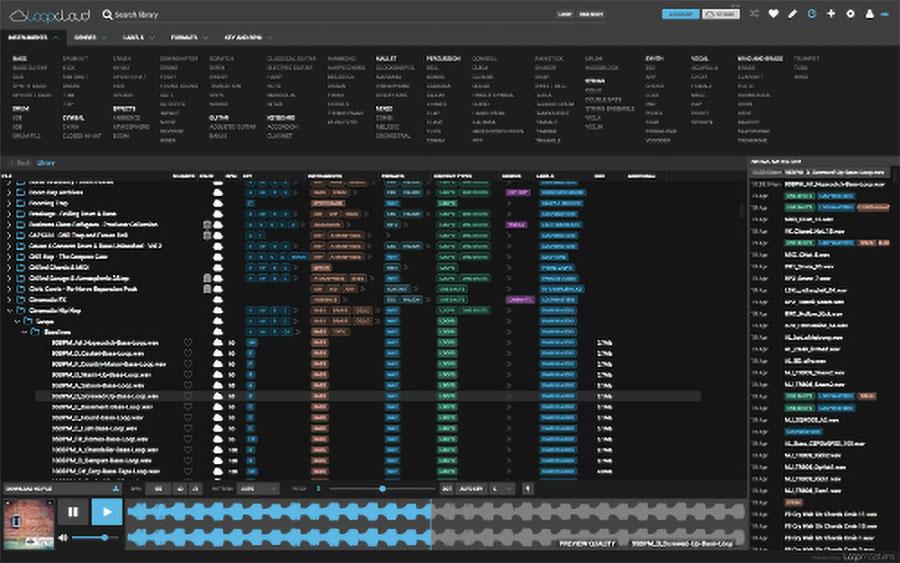Click the shuffle icon in top toolbar
900x563 pixels.
coord(754,14)
